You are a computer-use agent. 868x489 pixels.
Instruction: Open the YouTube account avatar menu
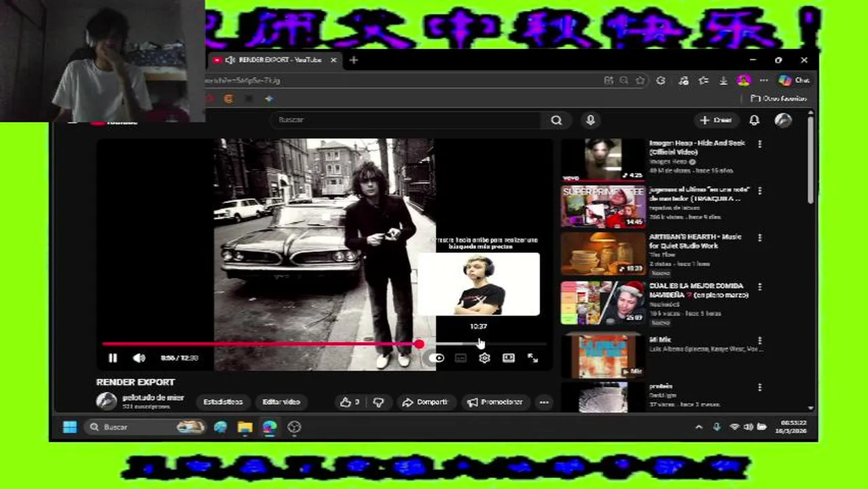pos(783,120)
